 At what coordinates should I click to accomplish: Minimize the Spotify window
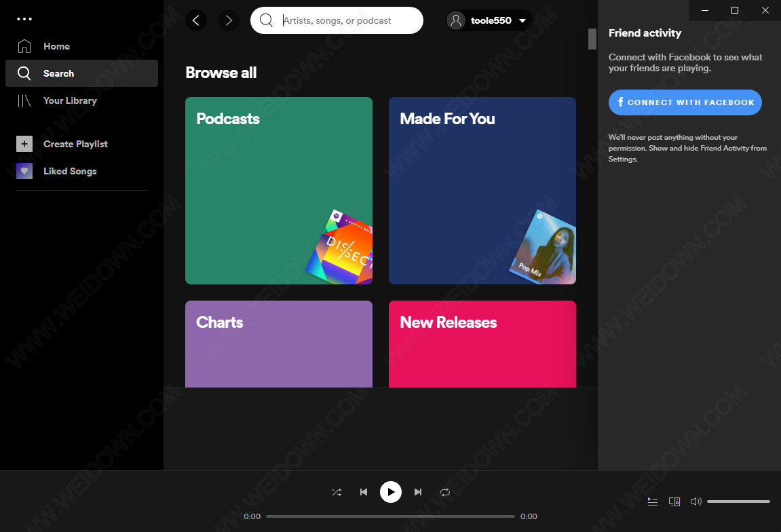[x=705, y=10]
